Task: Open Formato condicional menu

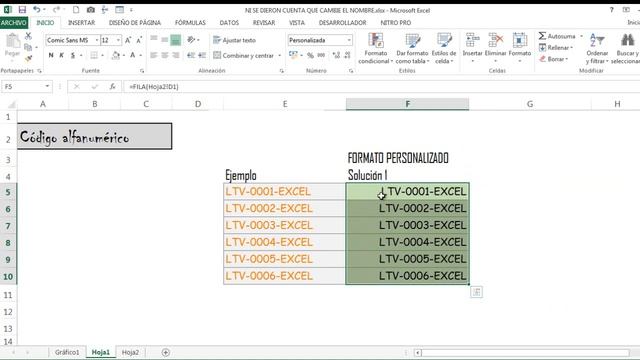Action: [376, 48]
